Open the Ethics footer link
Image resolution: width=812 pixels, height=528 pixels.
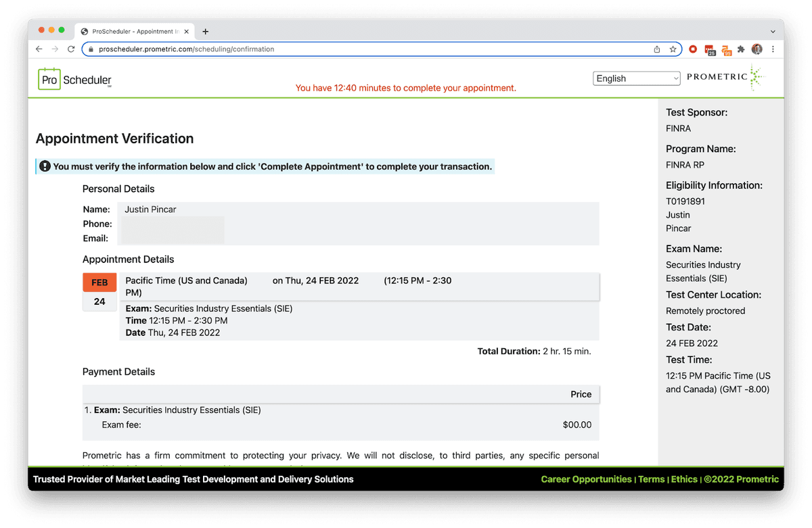tap(684, 479)
